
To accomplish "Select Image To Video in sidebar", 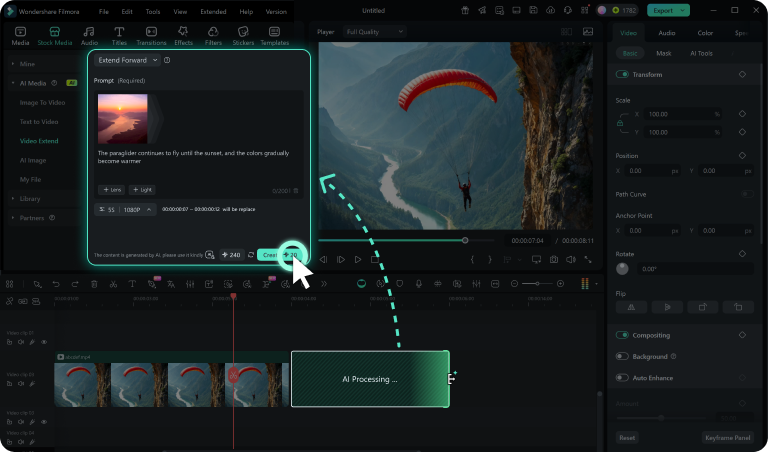I will point(42,102).
